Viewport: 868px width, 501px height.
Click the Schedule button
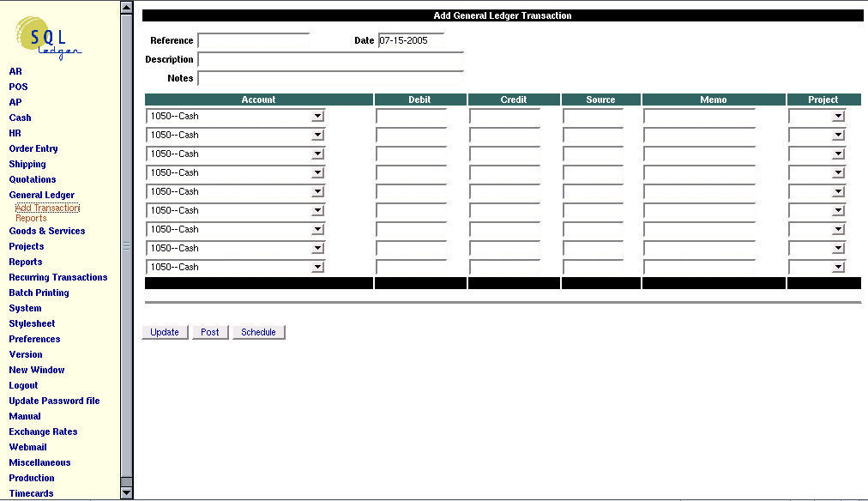point(258,332)
